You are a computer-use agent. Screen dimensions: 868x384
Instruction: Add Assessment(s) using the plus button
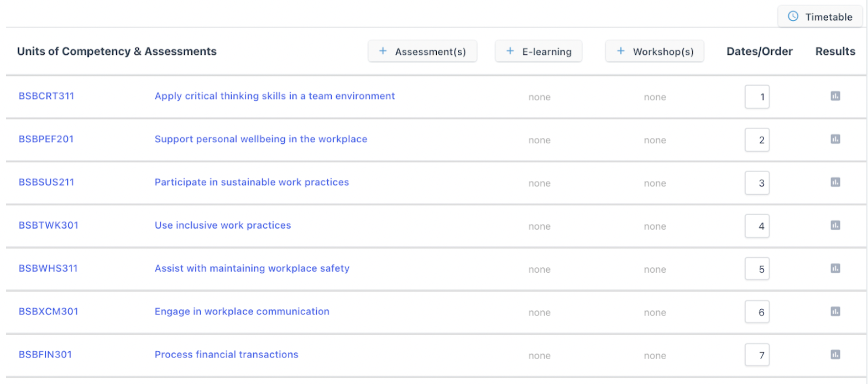click(x=422, y=51)
